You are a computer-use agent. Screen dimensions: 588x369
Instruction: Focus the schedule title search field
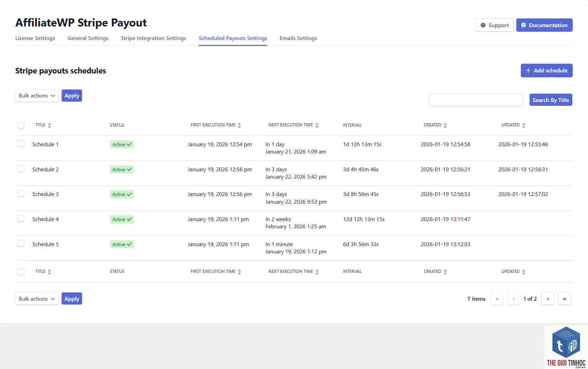(x=476, y=100)
